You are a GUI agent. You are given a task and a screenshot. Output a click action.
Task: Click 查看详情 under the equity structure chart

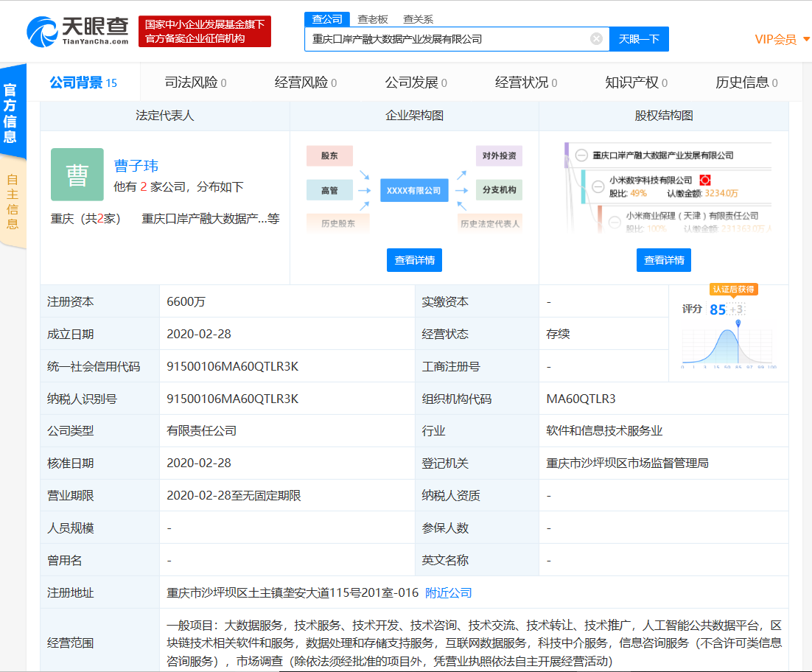coord(663,260)
